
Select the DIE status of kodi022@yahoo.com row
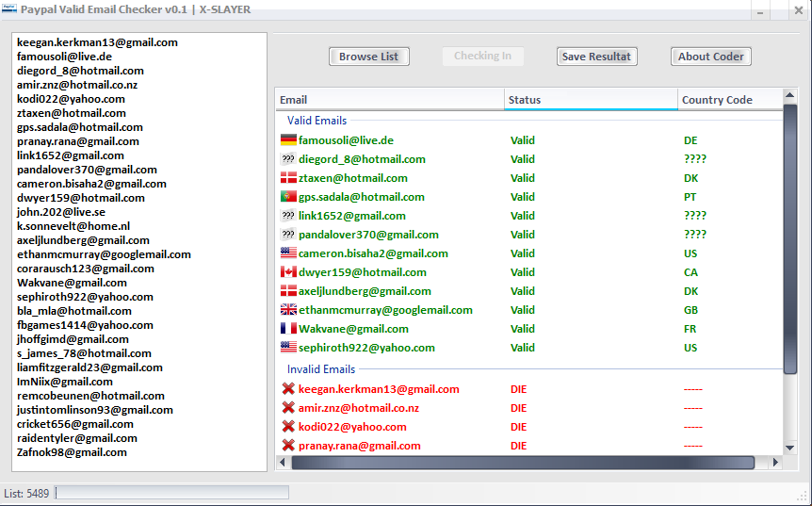[x=518, y=427]
